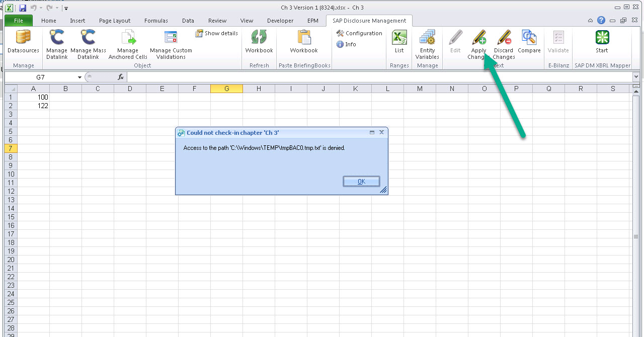Expand the formula bar

coord(636,77)
